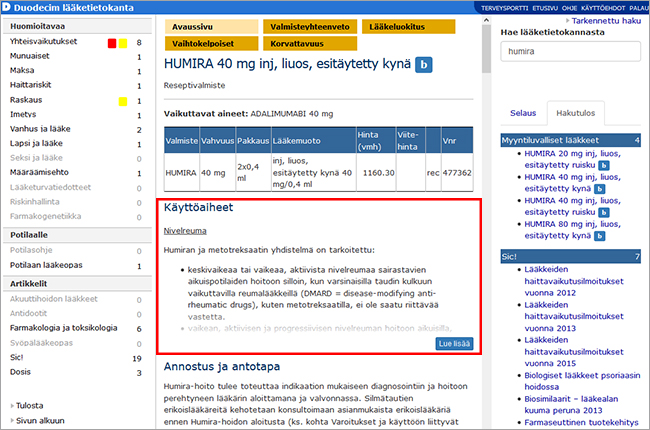Click the yellow Yhteisvaikutukset severity square
Screen dimensions: 650x430
coord(123,43)
